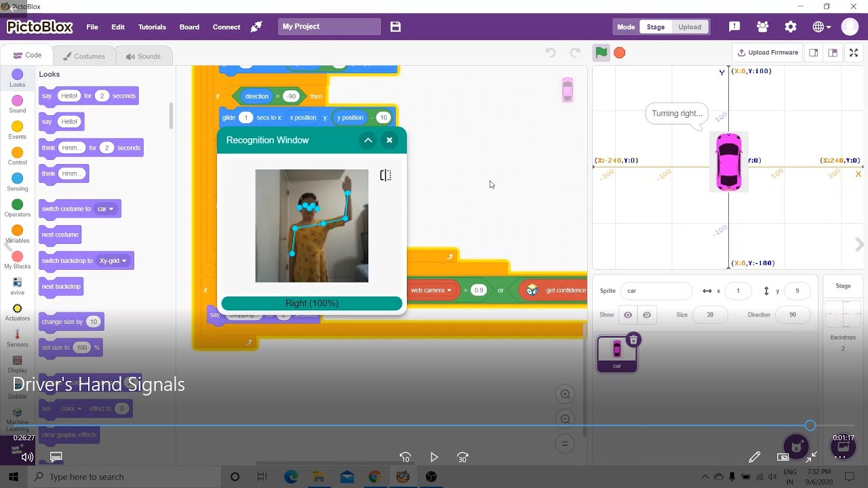Viewport: 868px width, 488px height.
Task: Select the Sound block category
Action: click(x=18, y=104)
